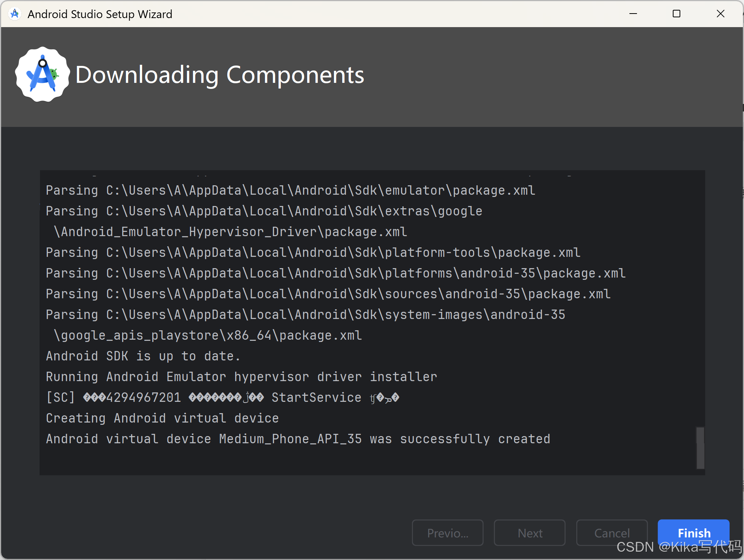Viewport: 744px width, 560px height.
Task: Click 'Medium_Phone_API_35 was successfully created' line
Action: coord(298,439)
